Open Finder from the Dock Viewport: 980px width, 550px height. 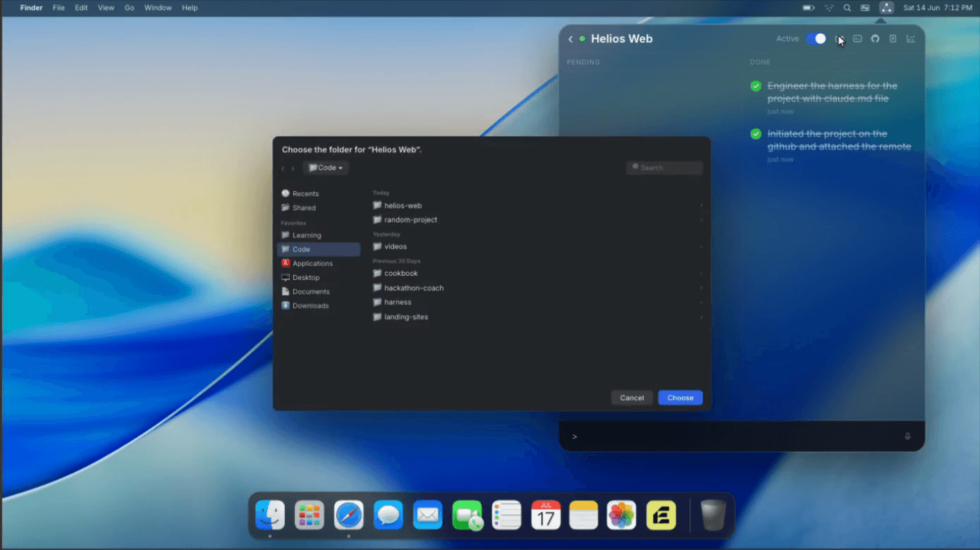click(270, 515)
